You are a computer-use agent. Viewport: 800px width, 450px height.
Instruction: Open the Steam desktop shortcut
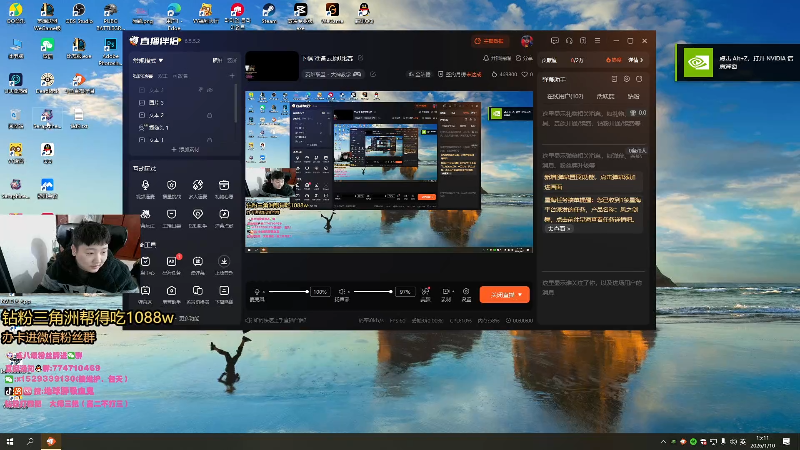tap(269, 14)
